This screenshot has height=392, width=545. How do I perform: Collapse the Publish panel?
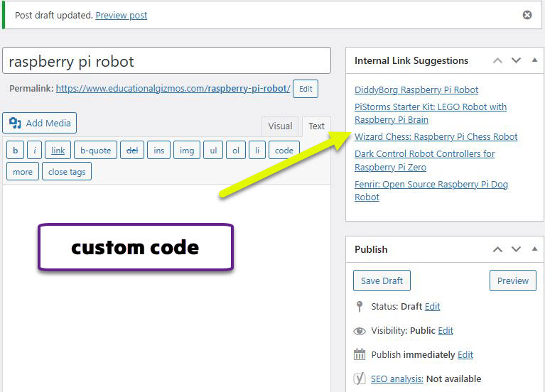[x=534, y=249]
